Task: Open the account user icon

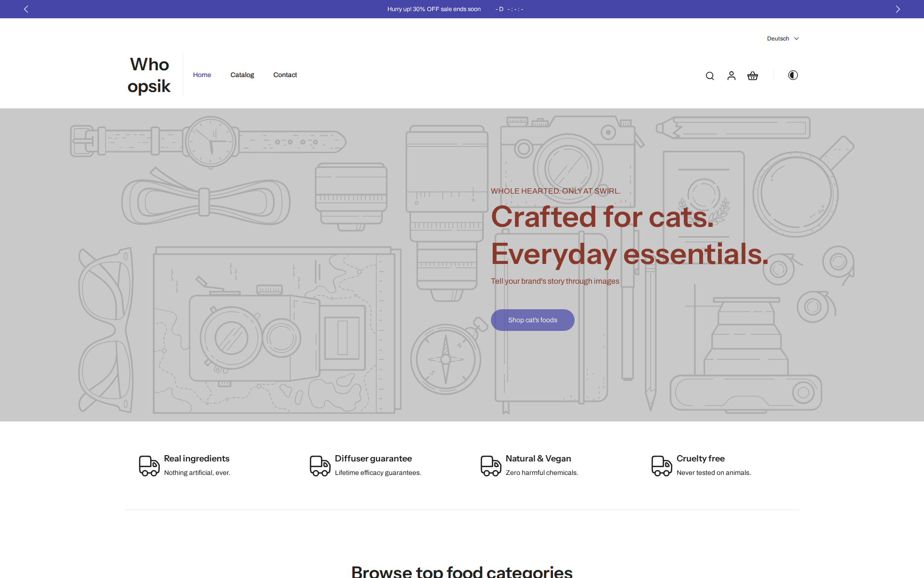Action: pyautogui.click(x=731, y=76)
